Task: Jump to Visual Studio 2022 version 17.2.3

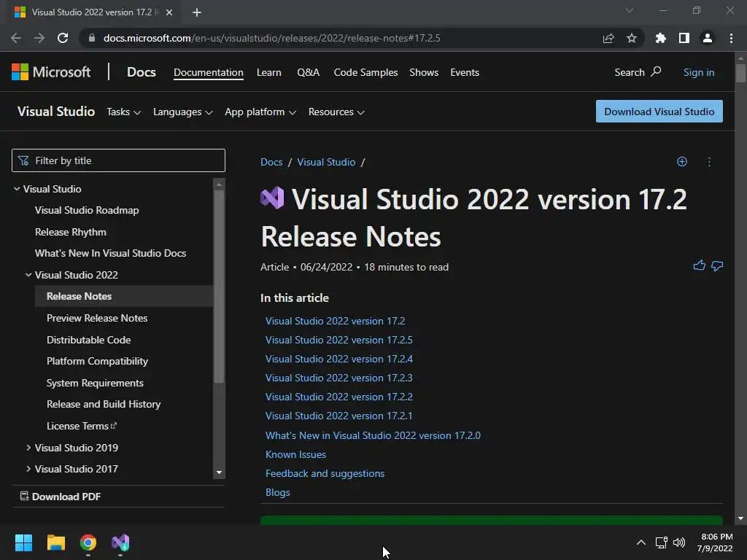Action: [338, 378]
